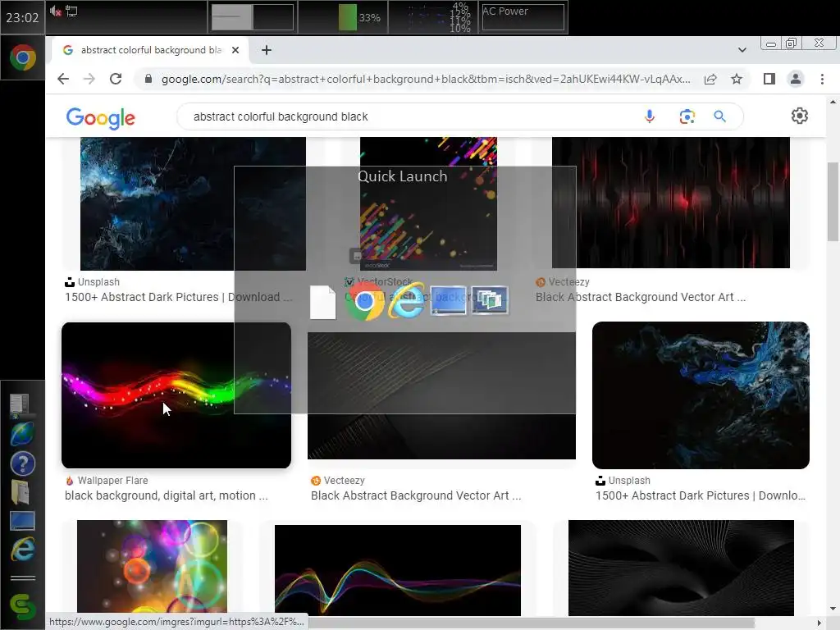The width and height of the screenshot is (840, 630).
Task: Open Google quick settings gear
Action: [799, 116]
